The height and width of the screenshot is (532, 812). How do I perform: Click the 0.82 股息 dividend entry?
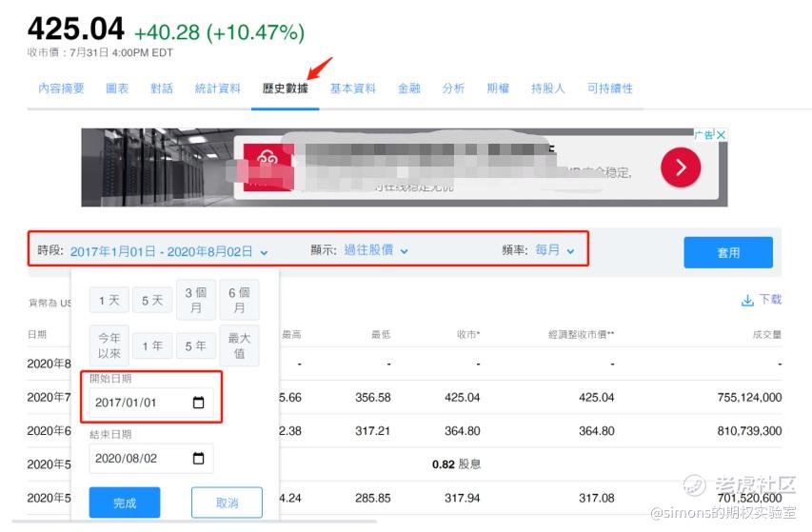point(456,464)
